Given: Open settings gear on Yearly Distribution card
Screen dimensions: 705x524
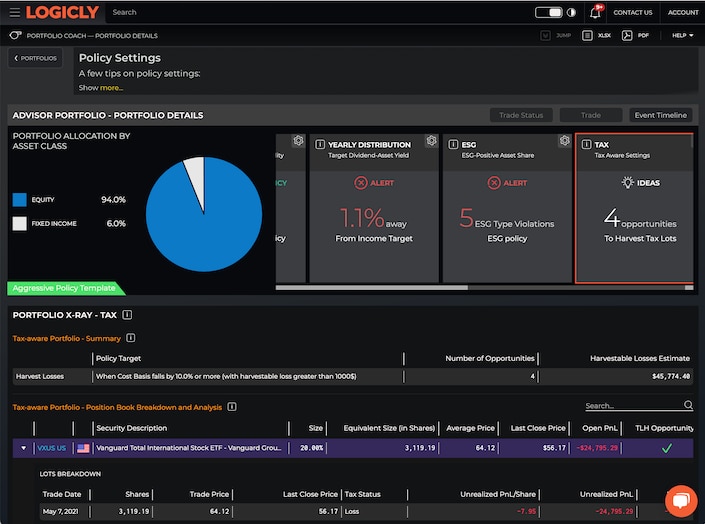Looking at the screenshot, I should tap(431, 142).
